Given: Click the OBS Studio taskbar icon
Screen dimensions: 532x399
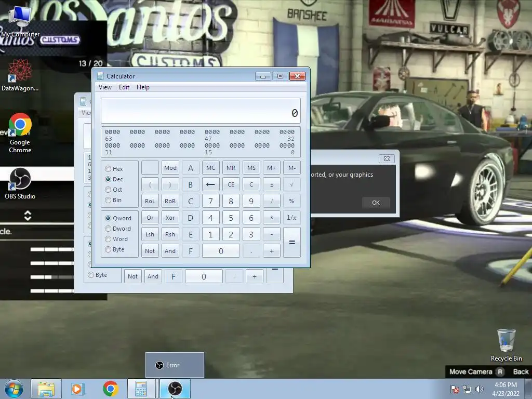Looking at the screenshot, I should tap(175, 389).
